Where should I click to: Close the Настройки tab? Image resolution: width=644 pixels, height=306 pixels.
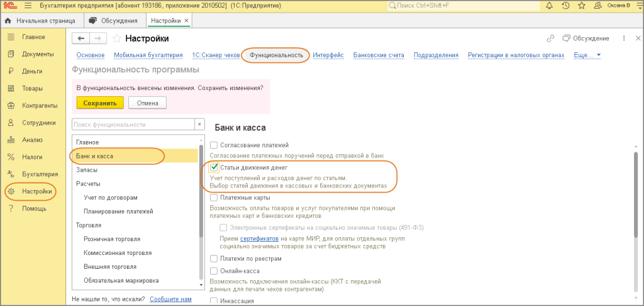click(x=186, y=21)
